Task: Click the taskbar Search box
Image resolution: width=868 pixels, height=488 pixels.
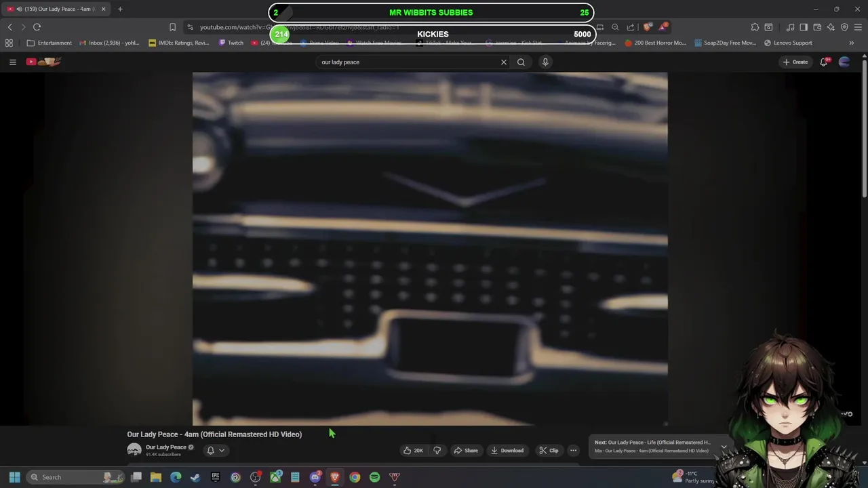Action: pyautogui.click(x=76, y=477)
